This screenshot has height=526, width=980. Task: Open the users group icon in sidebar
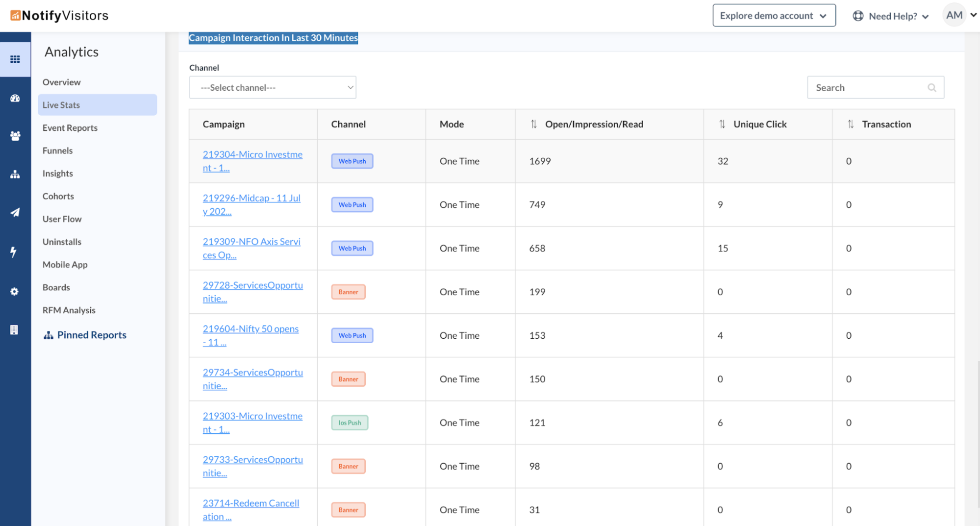[15, 136]
